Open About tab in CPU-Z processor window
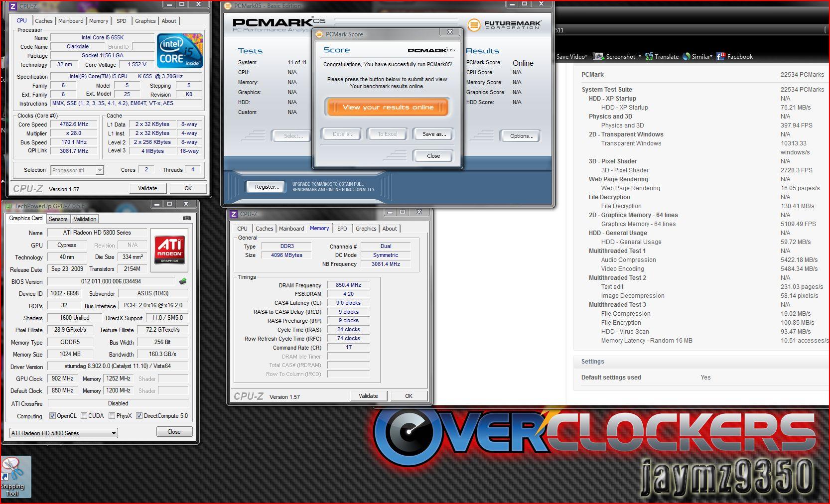 [x=169, y=21]
